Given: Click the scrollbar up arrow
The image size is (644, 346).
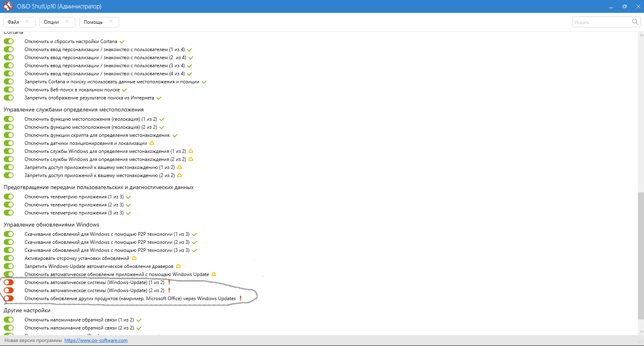Looking at the screenshot, I should (x=641, y=35).
